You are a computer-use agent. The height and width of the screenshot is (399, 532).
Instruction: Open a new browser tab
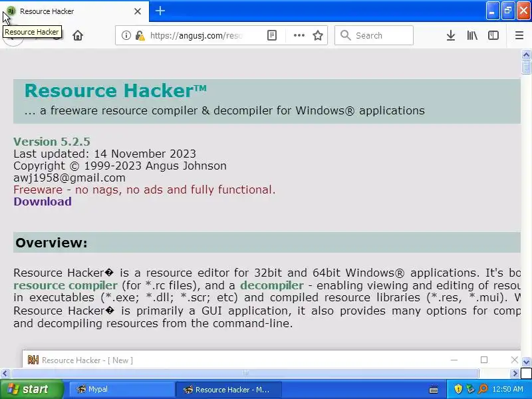[x=160, y=11]
